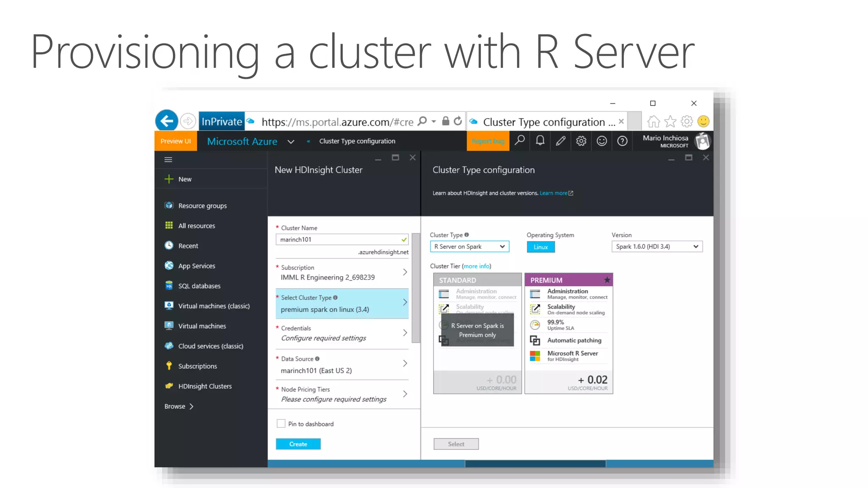Click the feedback smiley icon in Azure header
The height and width of the screenshot is (488, 868).
pos(601,141)
